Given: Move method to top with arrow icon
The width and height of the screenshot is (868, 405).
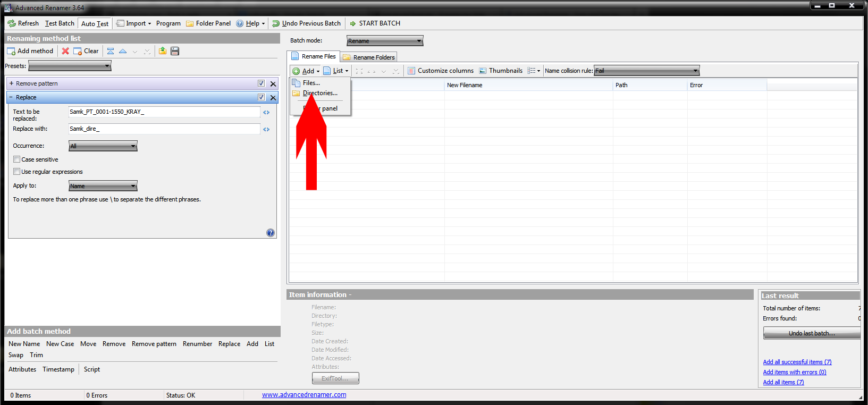Looking at the screenshot, I should coord(111,51).
